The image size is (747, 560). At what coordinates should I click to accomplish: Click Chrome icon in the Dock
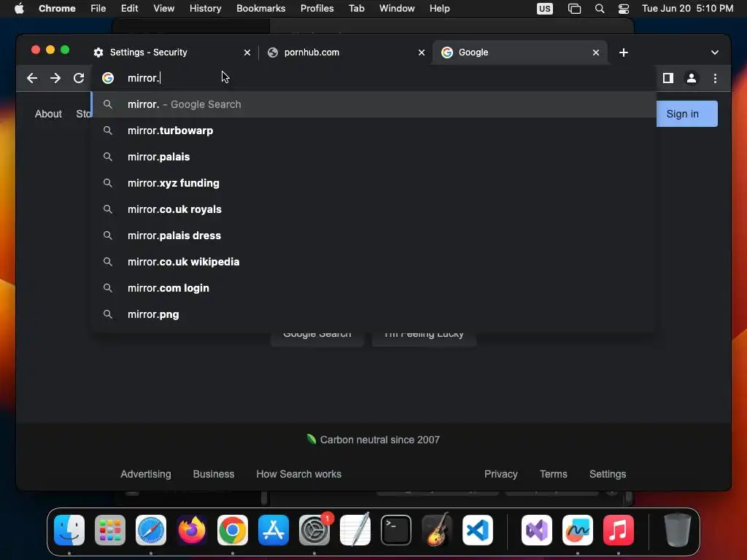(x=233, y=529)
